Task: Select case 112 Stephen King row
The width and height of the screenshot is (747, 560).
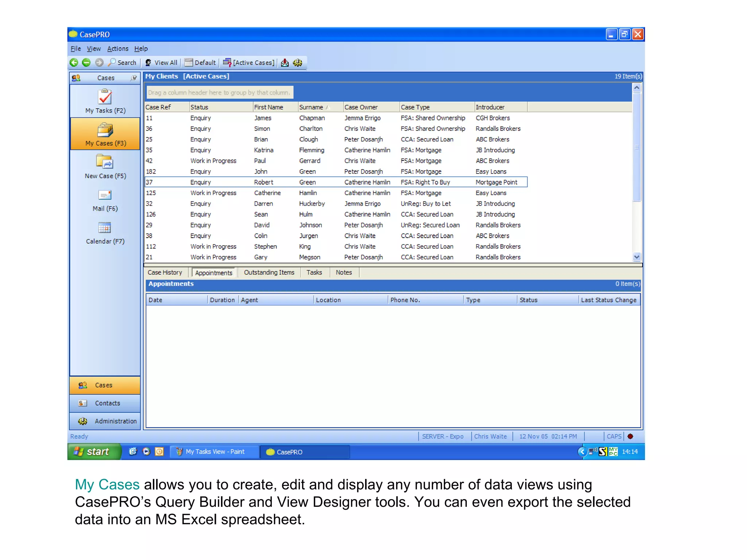Action: point(336,246)
